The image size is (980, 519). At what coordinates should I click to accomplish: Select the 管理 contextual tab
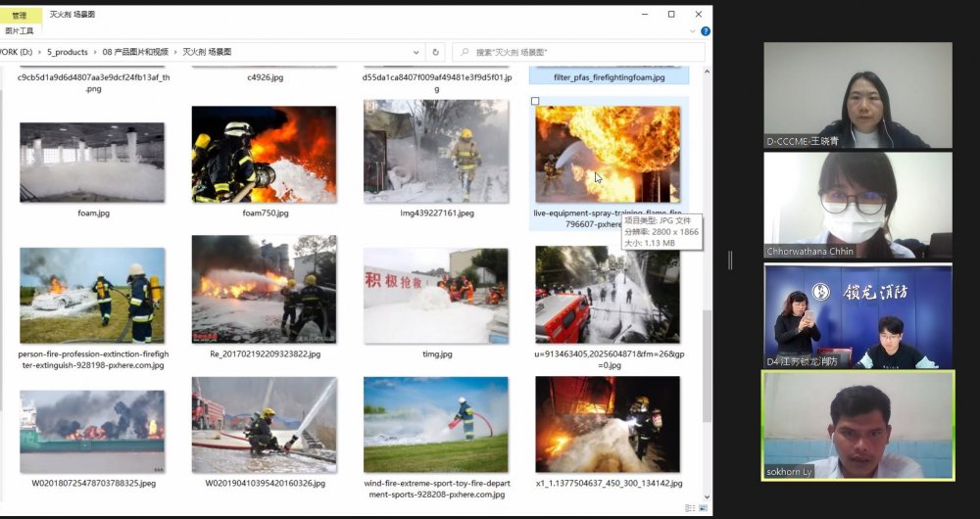click(x=20, y=16)
